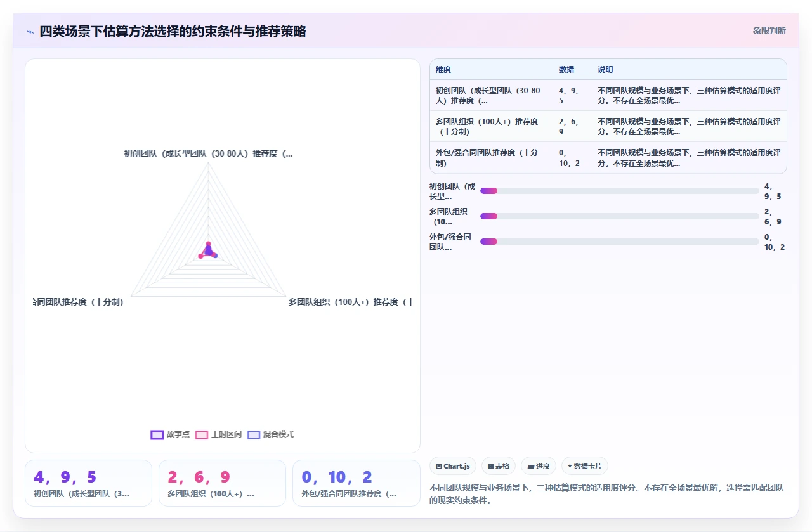Click the 外包/强合同团队 table row dimension cell
The height and width of the screenshot is (532, 812).
point(491,157)
